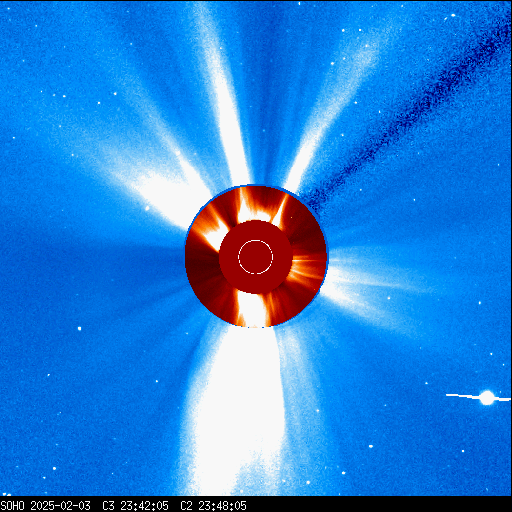This screenshot has height=512, width=512.
Task: Click the SOHO label in timestamp bar
Action: click(12, 506)
